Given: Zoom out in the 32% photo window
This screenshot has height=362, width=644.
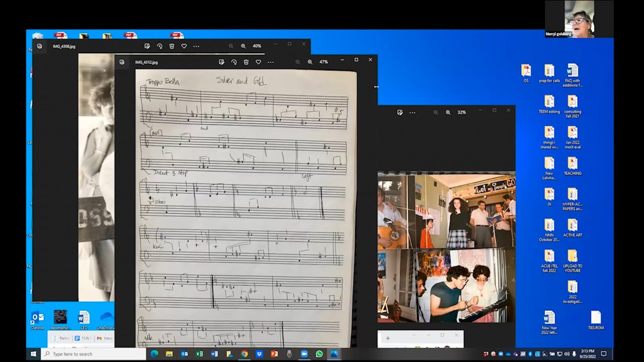Looking at the screenshot, I should (436, 112).
